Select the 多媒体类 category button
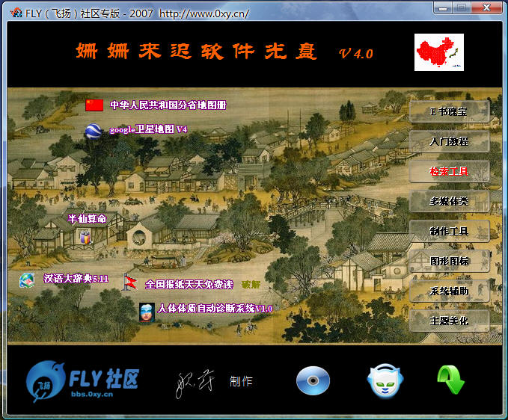The width and height of the screenshot is (508, 420). 449,201
